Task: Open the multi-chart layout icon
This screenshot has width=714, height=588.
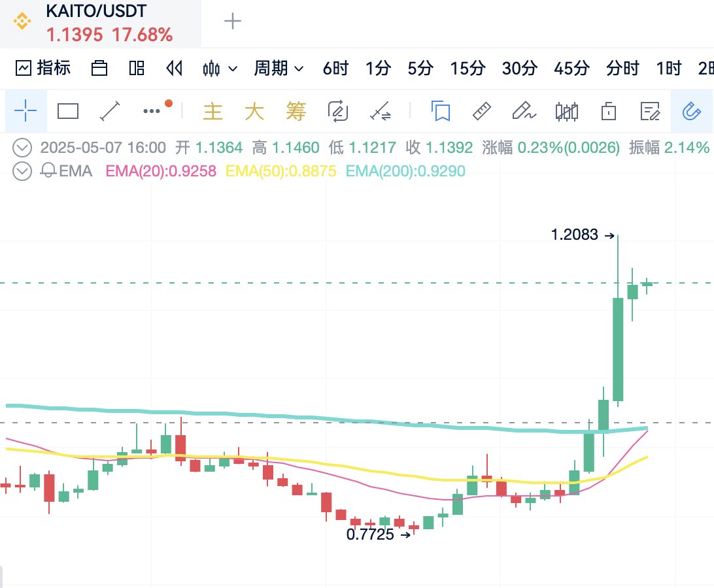Action: pyautogui.click(x=137, y=68)
